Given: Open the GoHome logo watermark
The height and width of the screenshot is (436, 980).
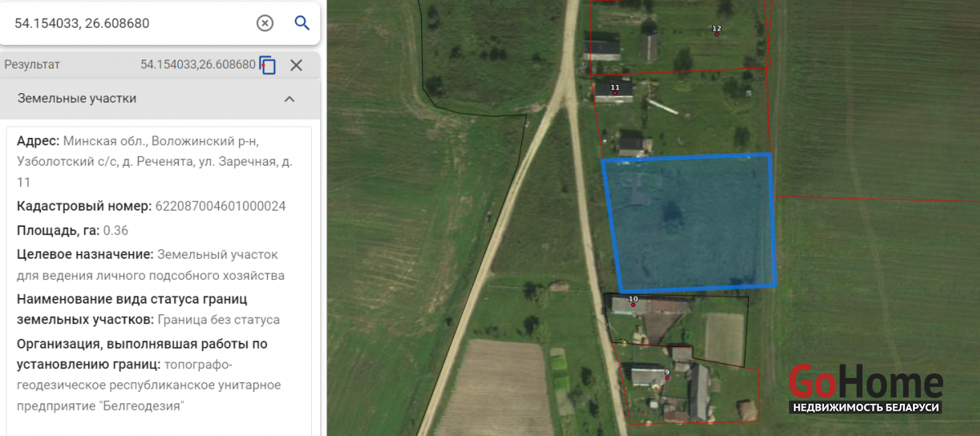Looking at the screenshot, I should point(866,389).
